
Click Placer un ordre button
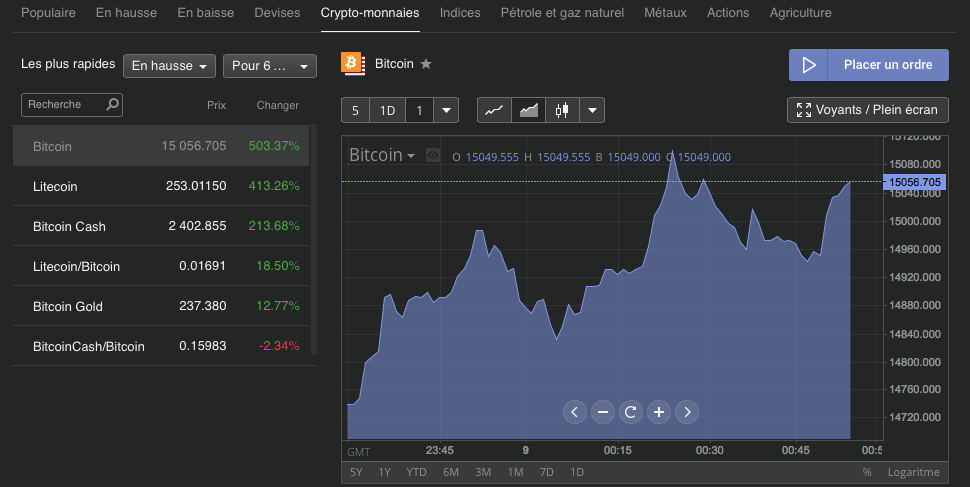[x=869, y=65]
